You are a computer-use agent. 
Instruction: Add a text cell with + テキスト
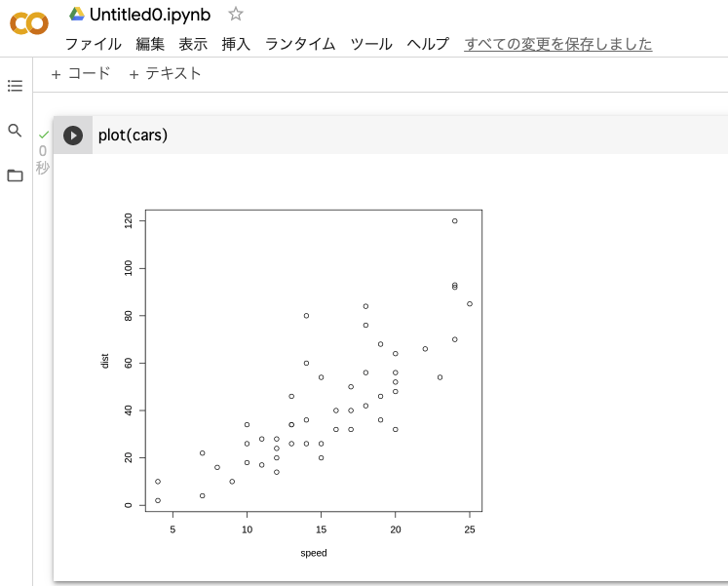(x=166, y=73)
